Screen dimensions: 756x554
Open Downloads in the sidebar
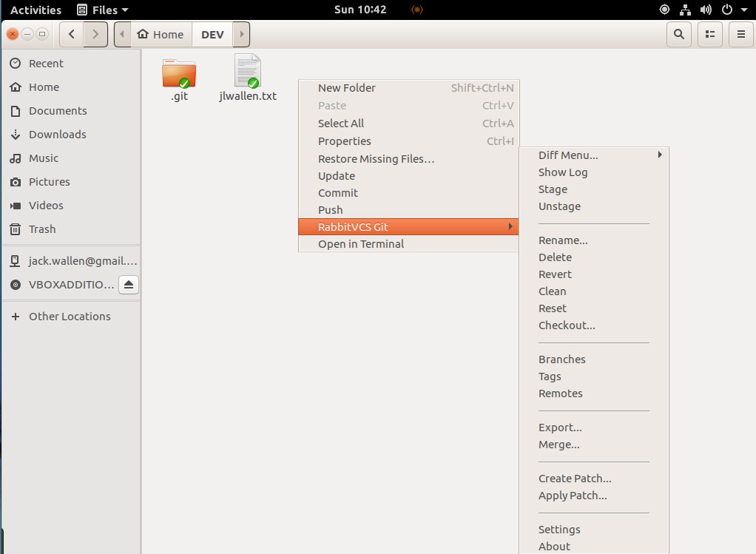pyautogui.click(x=58, y=135)
